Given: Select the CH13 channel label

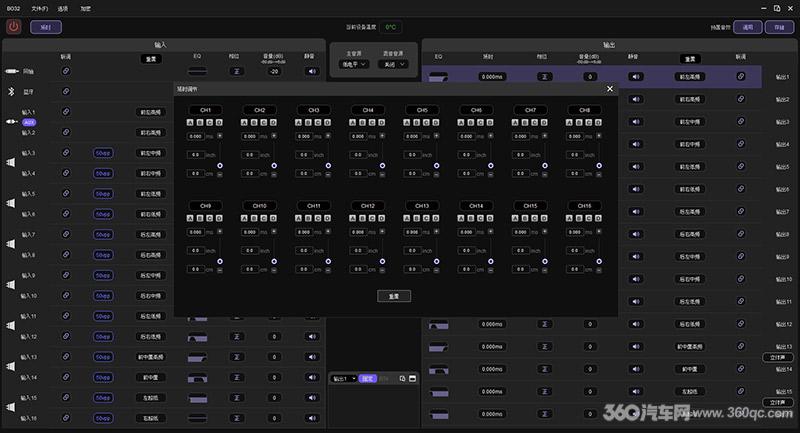Looking at the screenshot, I should coord(422,206).
